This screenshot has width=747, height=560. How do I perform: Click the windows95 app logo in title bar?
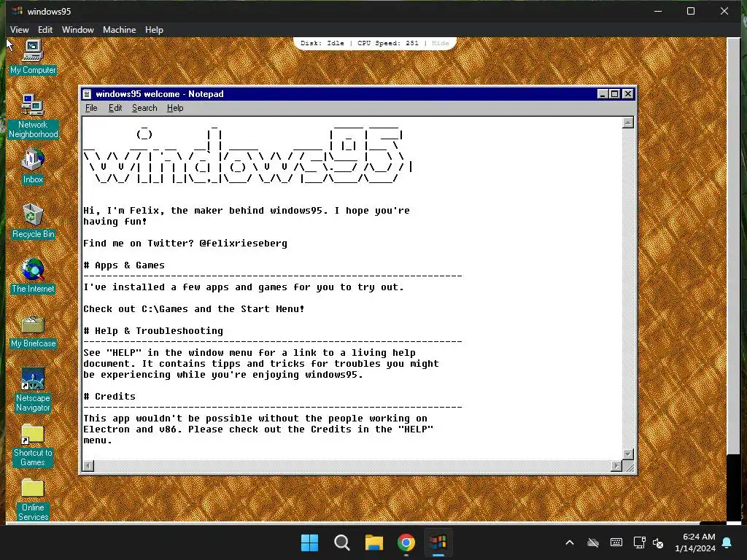coord(18,11)
